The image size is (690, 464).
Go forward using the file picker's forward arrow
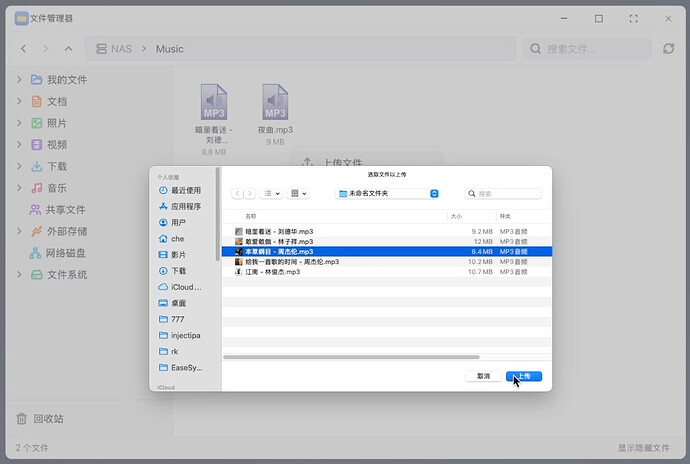pyautogui.click(x=249, y=193)
